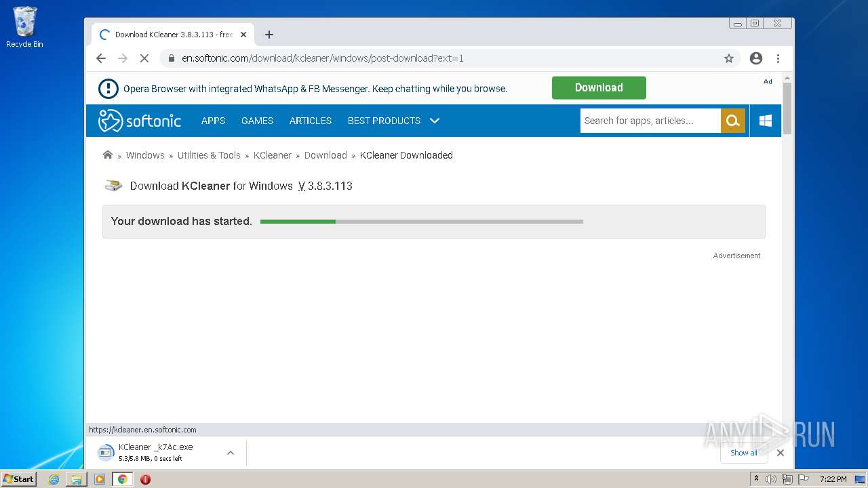Click the Opera ad exclamation icon
This screenshot has height=488, width=868.
[x=108, y=89]
